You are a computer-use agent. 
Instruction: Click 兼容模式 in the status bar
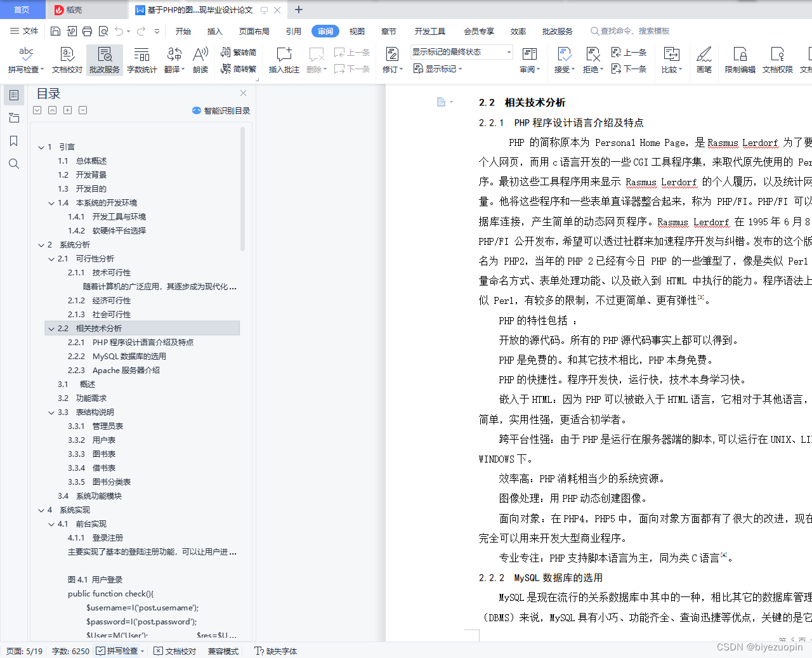click(x=223, y=651)
